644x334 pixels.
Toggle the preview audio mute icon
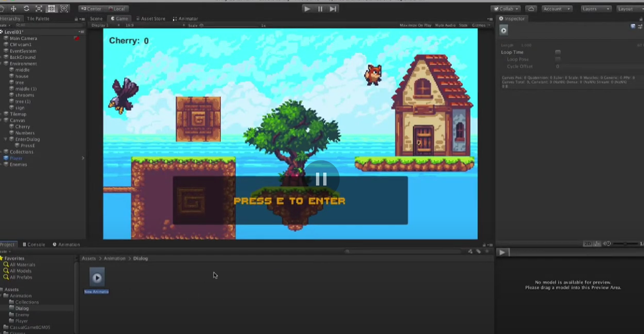(x=607, y=244)
